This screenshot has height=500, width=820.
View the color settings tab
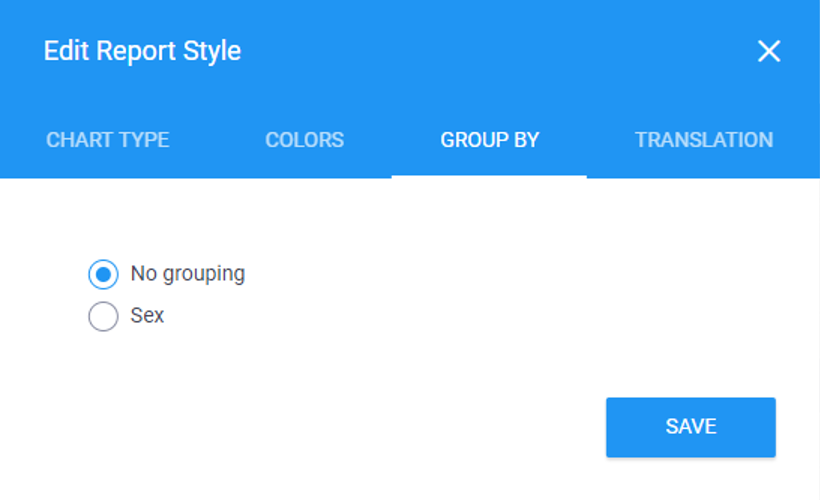tap(304, 140)
